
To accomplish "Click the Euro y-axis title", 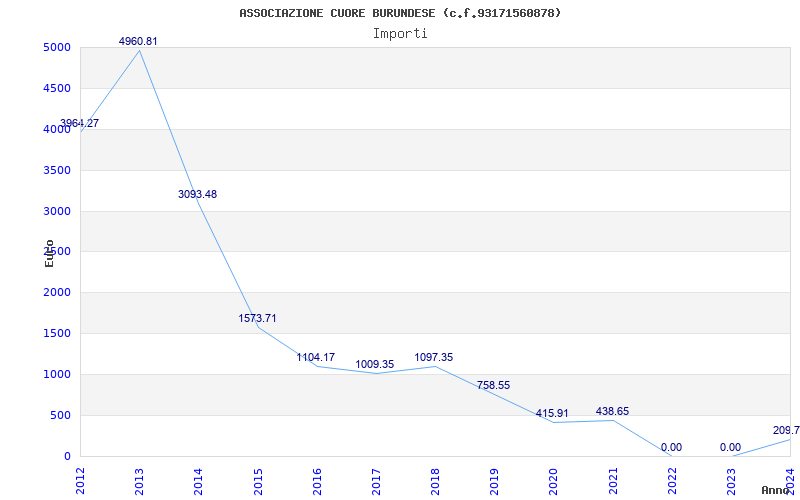I will pos(49,253).
